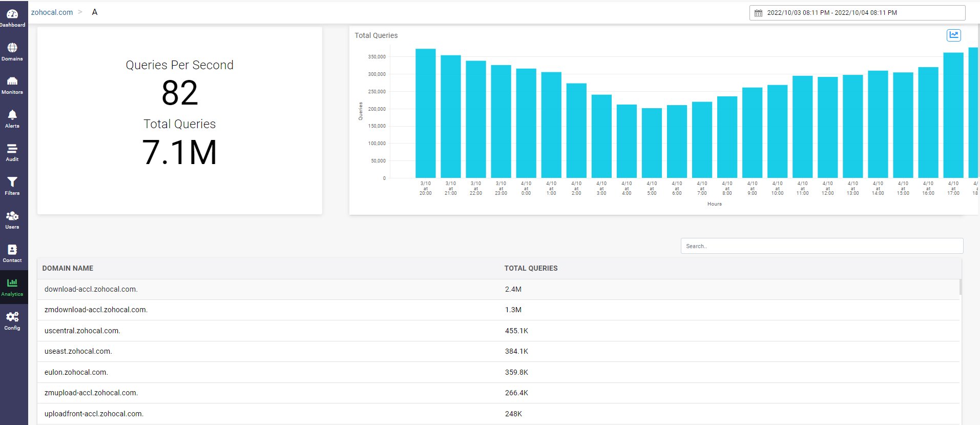Sort by DOMAIN NAME column header

(68, 268)
